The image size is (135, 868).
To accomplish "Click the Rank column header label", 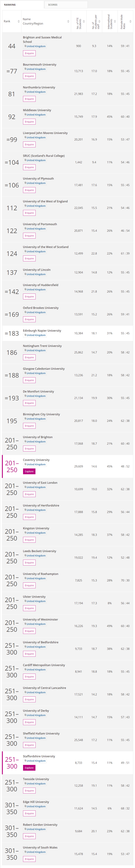I will [7, 21].
